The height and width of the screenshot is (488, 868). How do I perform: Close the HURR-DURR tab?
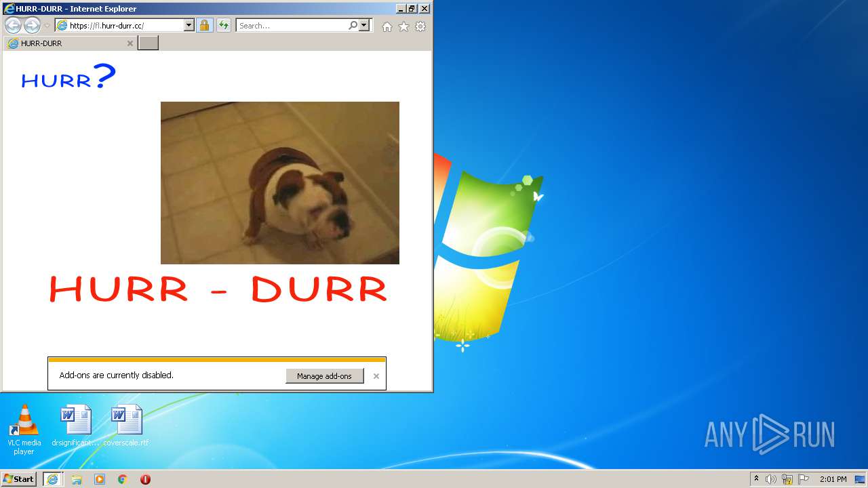(130, 43)
